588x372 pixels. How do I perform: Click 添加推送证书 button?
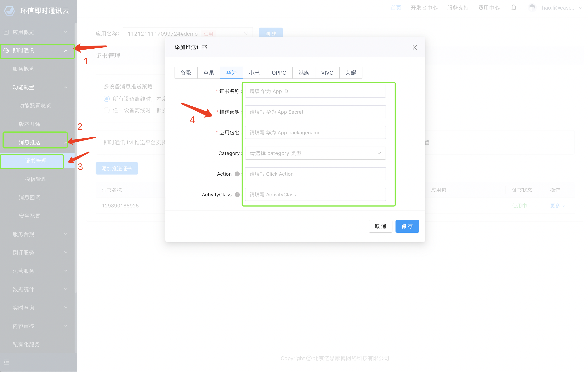(x=117, y=168)
